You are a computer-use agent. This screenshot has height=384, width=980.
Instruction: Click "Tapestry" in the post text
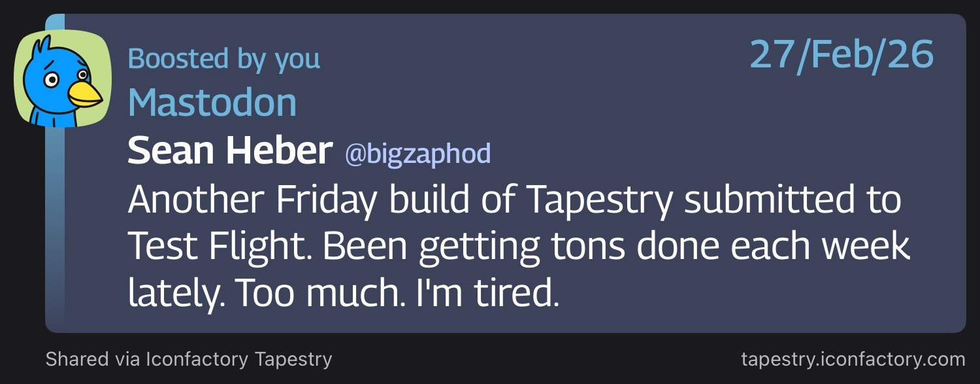600,201
